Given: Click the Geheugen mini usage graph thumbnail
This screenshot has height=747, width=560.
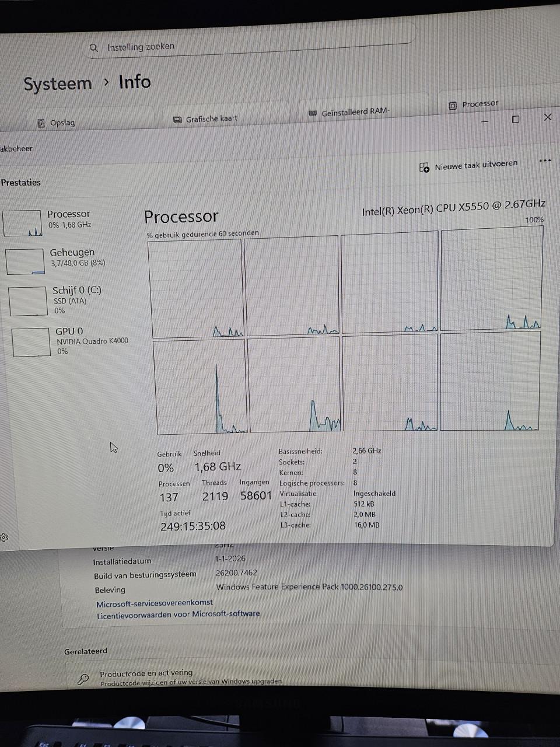Looking at the screenshot, I should (x=25, y=261).
